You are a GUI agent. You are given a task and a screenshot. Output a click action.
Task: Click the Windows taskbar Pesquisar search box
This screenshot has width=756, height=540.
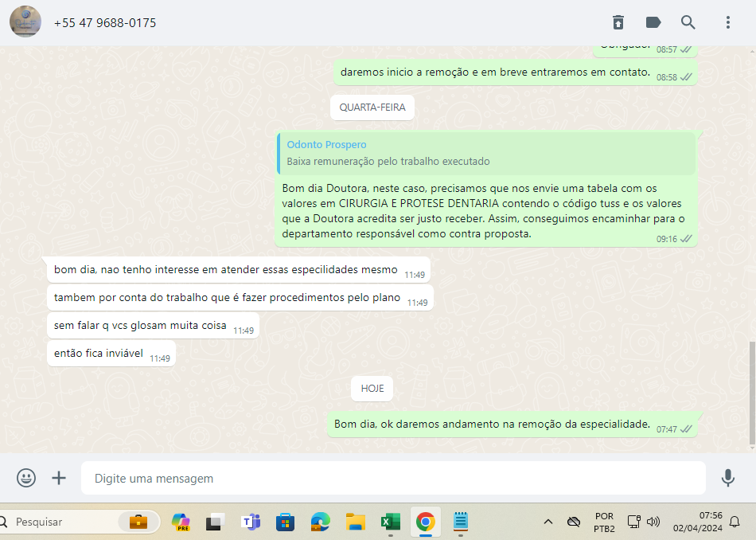[x=80, y=522]
